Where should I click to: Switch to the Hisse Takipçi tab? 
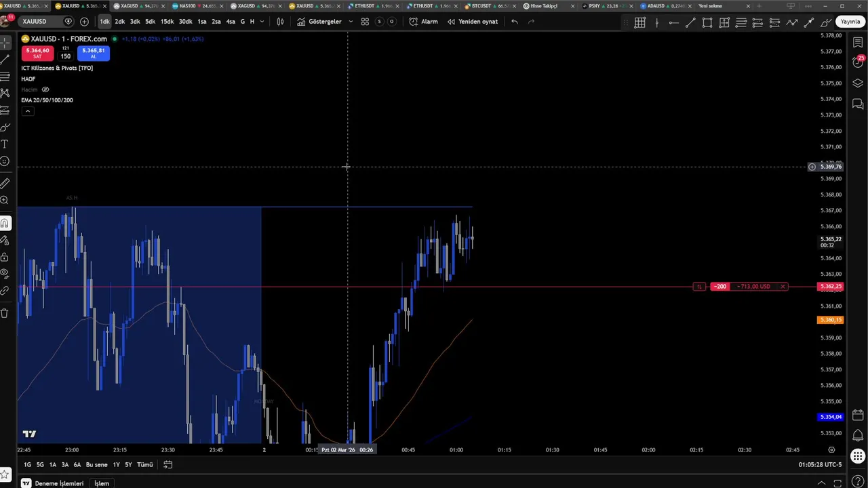pos(548,6)
